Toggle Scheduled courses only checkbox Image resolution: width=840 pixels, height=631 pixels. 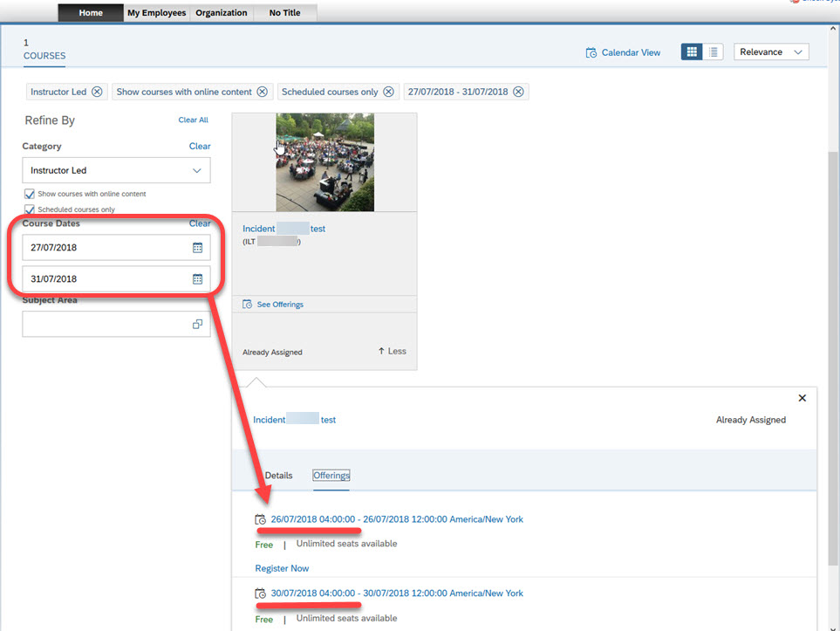pos(30,209)
